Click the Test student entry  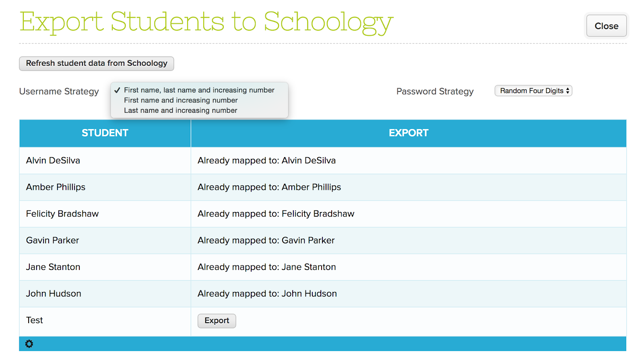35,320
